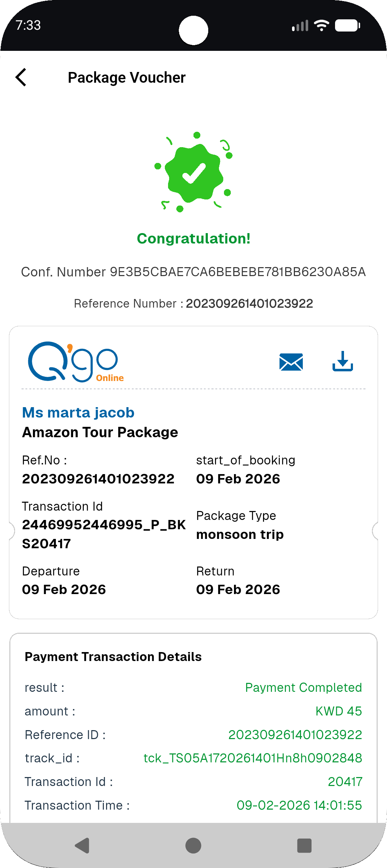Tap the Package Voucher title
This screenshot has width=387, height=868.
point(126,78)
